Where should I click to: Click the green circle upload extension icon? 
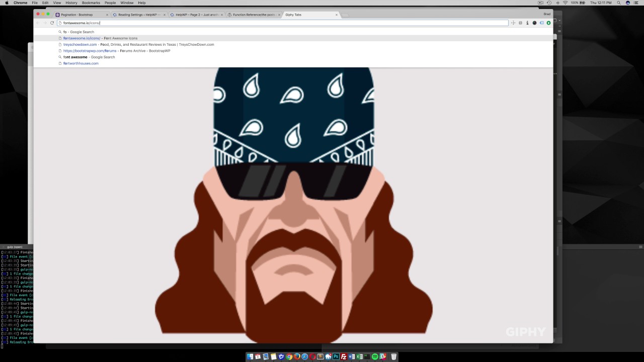click(548, 23)
